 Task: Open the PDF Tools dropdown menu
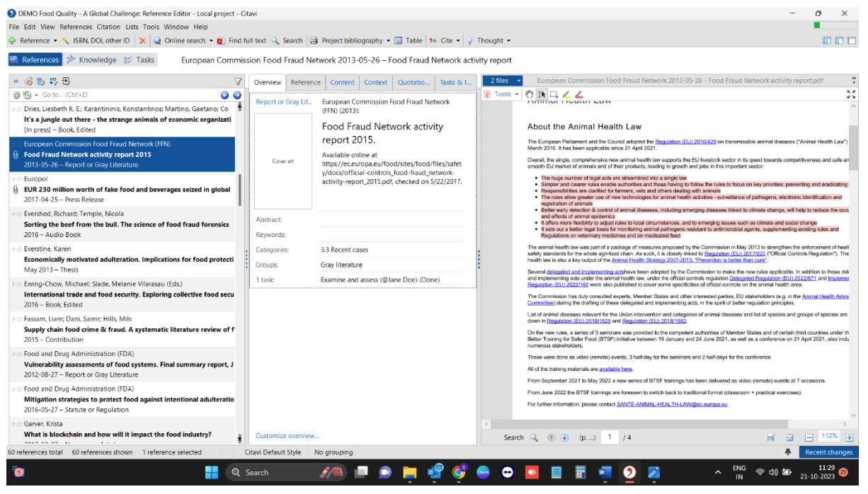click(502, 94)
